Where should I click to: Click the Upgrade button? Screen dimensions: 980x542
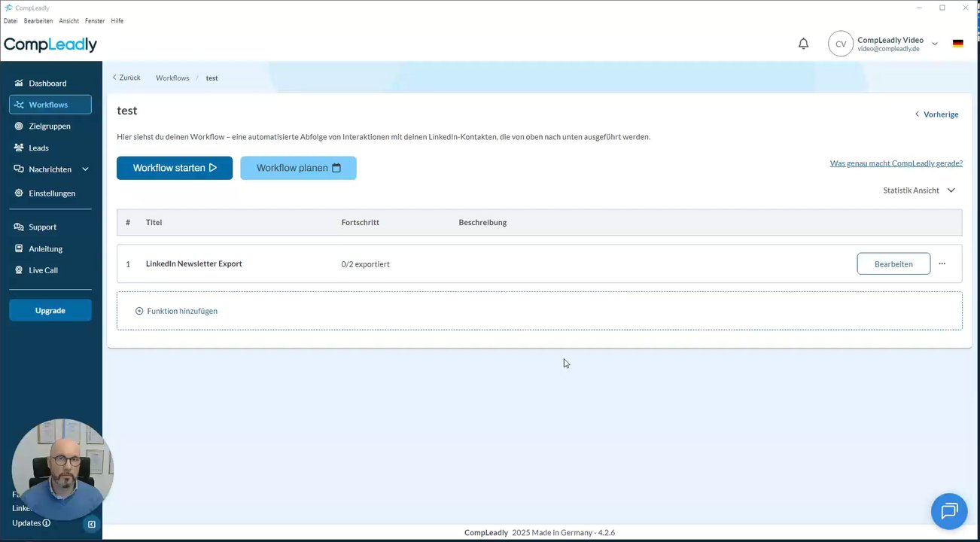pyautogui.click(x=50, y=310)
